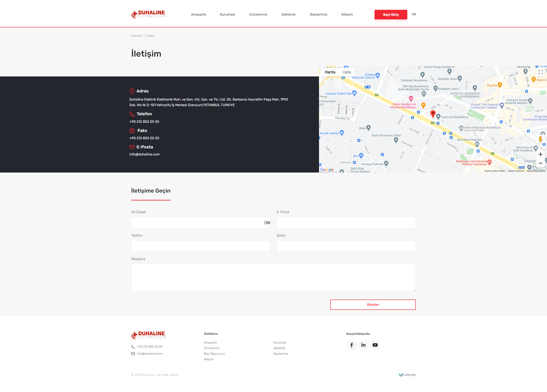This screenshot has height=392, width=547.
Task: Focus the Ad Soyad input field
Action: [x=201, y=223]
